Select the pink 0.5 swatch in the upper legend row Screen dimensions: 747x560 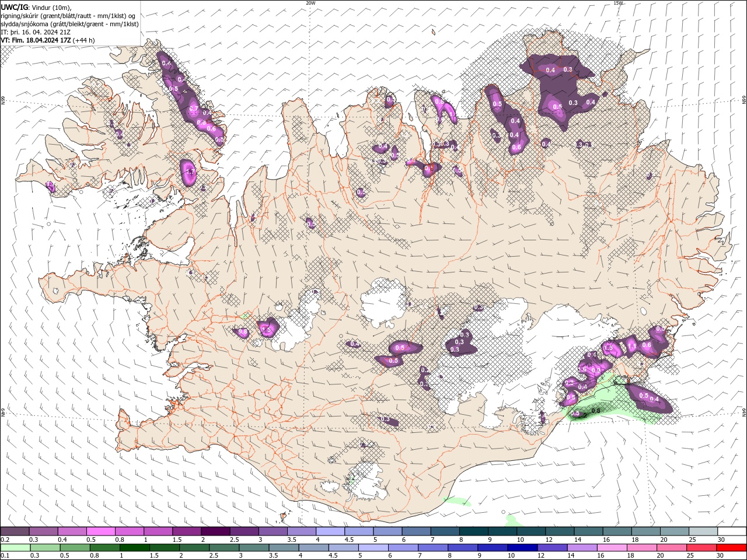coord(101,531)
